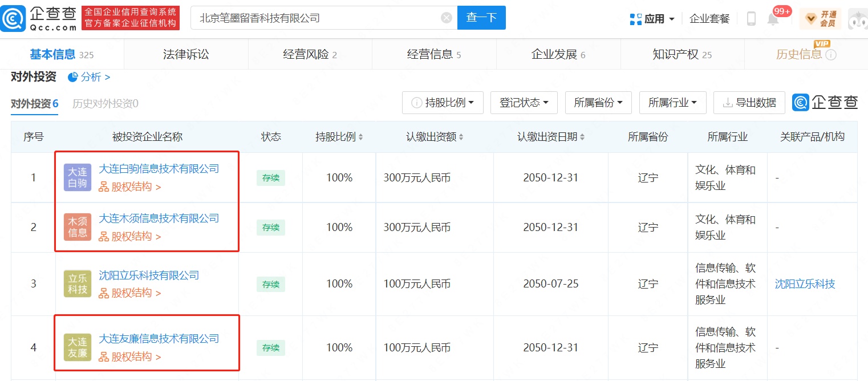Click the company name search input field
This screenshot has height=381, width=868.
coord(317,18)
